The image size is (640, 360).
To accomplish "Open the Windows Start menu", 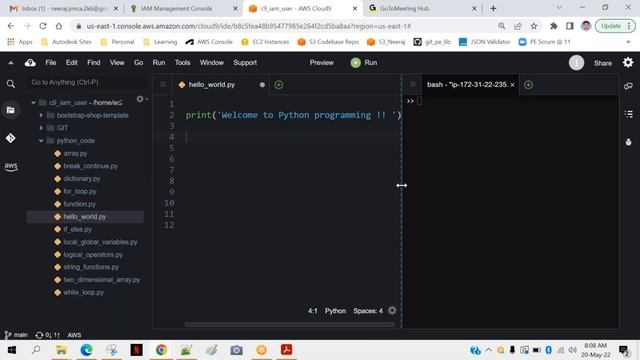I will coord(11,350).
